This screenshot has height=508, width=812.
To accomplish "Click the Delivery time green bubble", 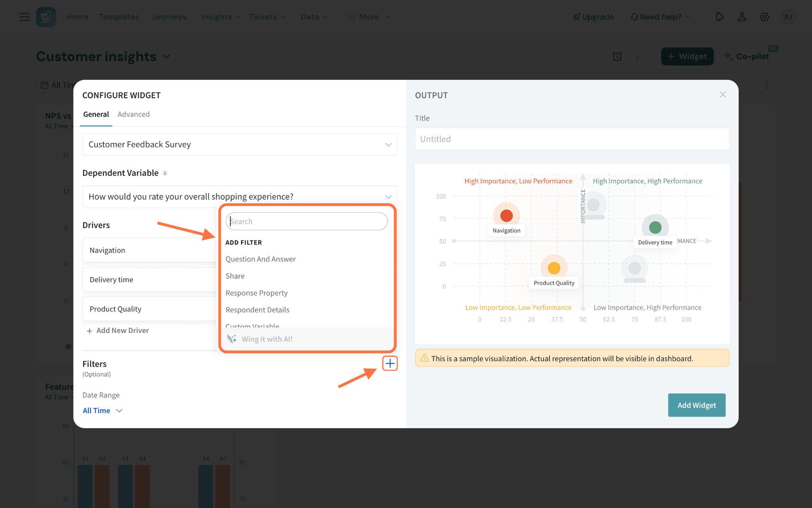I will pos(655,227).
